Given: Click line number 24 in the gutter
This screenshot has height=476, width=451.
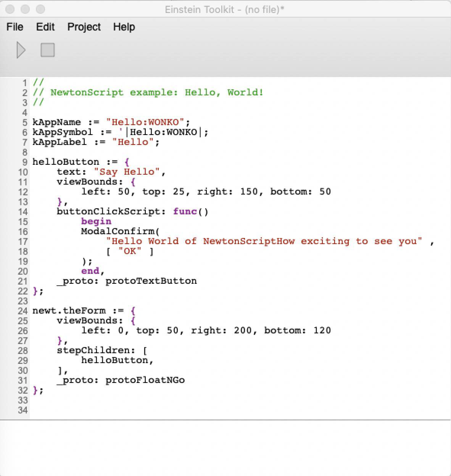Looking at the screenshot, I should [x=23, y=311].
